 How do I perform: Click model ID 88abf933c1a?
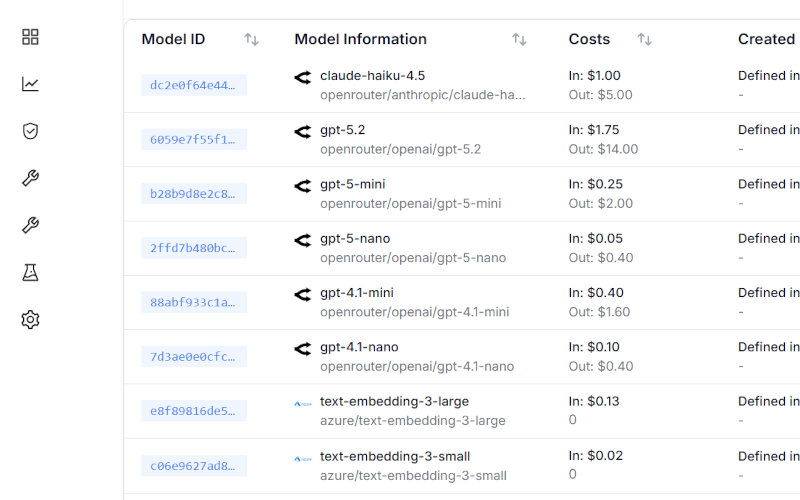[193, 302]
